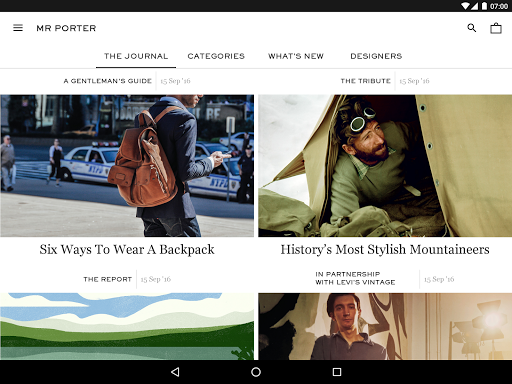Read History's Most Stylish Mountaineers headline

(x=385, y=250)
